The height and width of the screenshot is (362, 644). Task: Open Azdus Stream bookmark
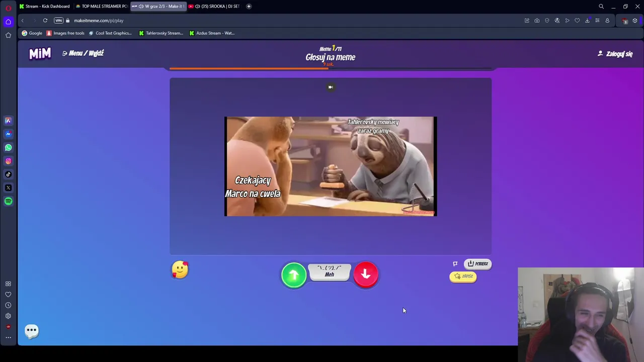(x=212, y=33)
